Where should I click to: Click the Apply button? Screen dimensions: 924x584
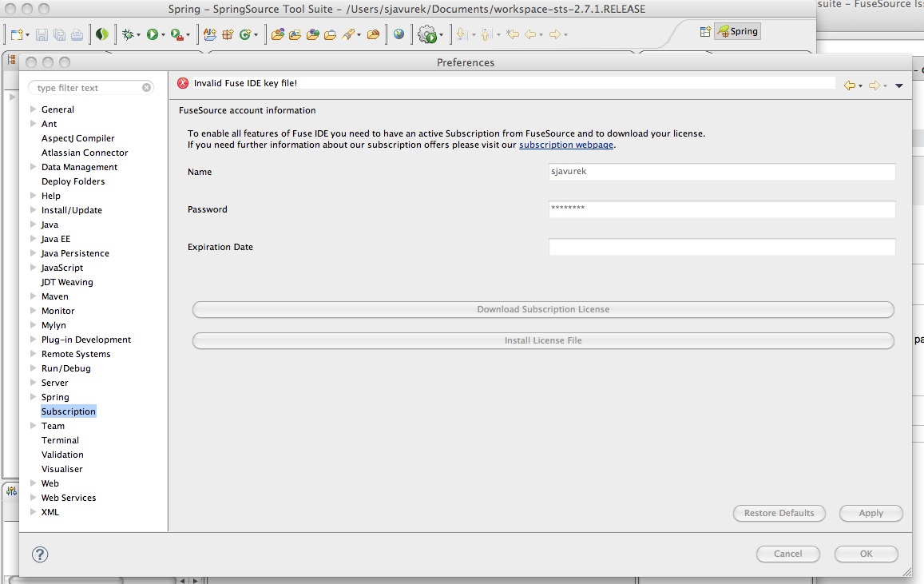pos(871,513)
